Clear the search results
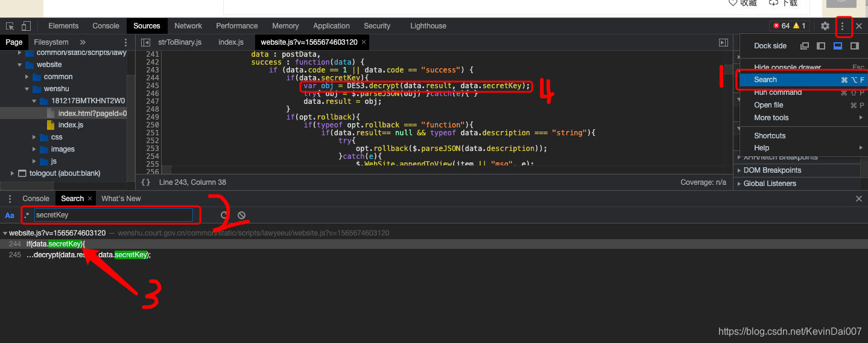Viewport: 868px width, 343px height. click(x=241, y=215)
